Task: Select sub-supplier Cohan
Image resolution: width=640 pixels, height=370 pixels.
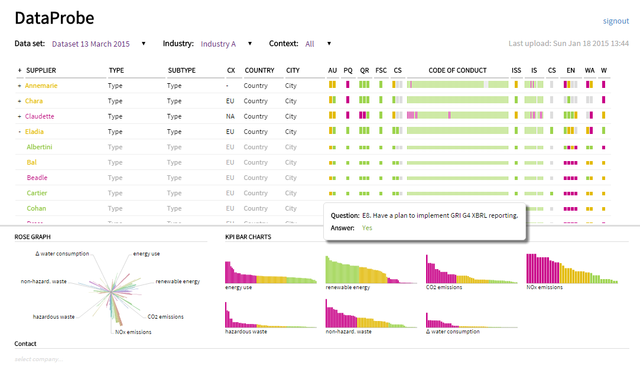Action: 36,208
